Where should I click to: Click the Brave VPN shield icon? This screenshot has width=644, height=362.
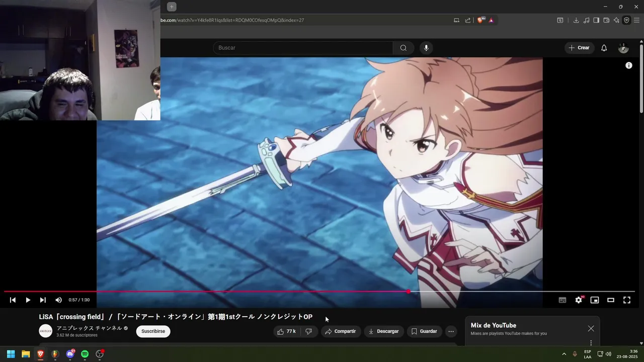click(626, 20)
